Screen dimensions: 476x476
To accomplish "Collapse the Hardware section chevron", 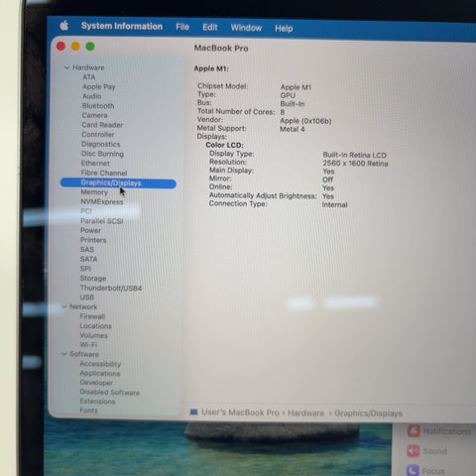I will pos(66,67).
